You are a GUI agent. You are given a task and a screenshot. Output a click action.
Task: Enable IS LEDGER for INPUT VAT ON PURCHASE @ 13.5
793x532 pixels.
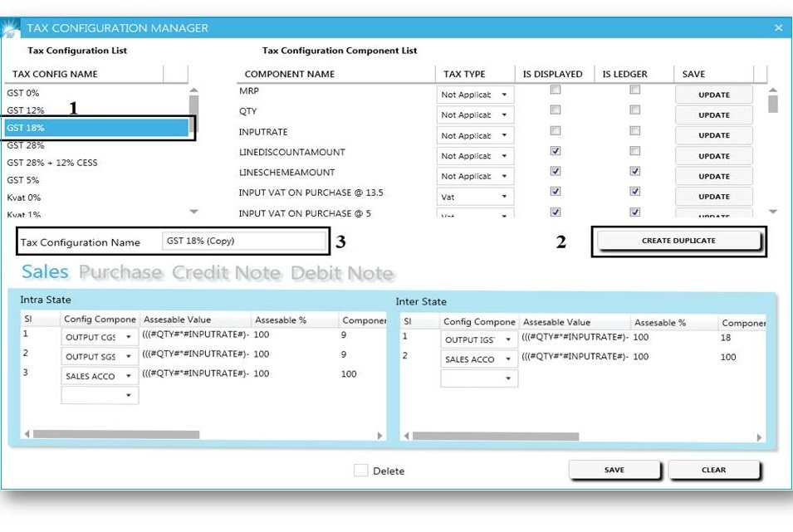(634, 193)
